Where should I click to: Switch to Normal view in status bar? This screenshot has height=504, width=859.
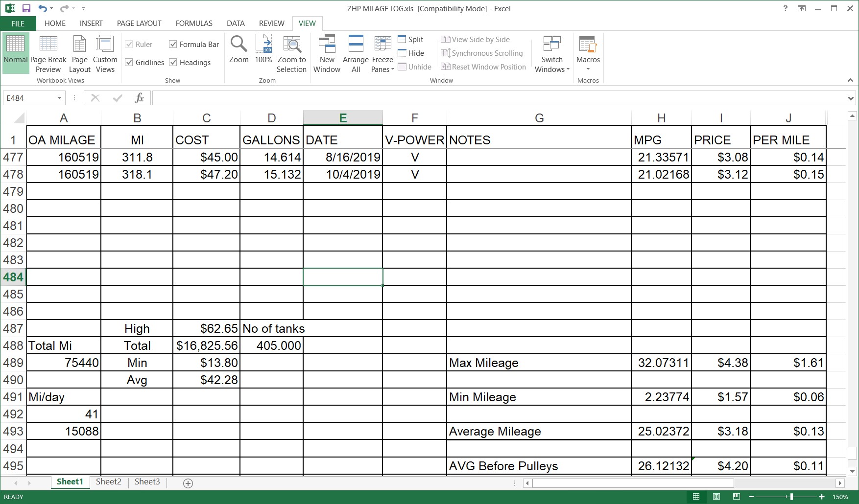coord(696,497)
